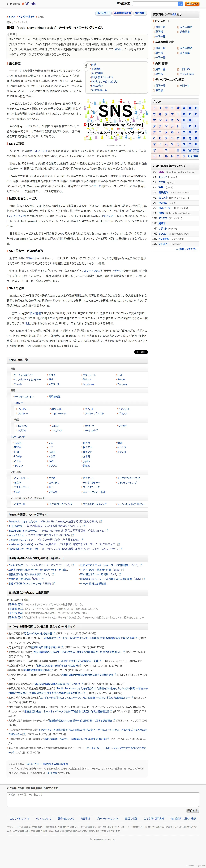Open footer link このサイトについて
Image resolution: width=206 pixels, height=868 pixels.
click(20, 819)
